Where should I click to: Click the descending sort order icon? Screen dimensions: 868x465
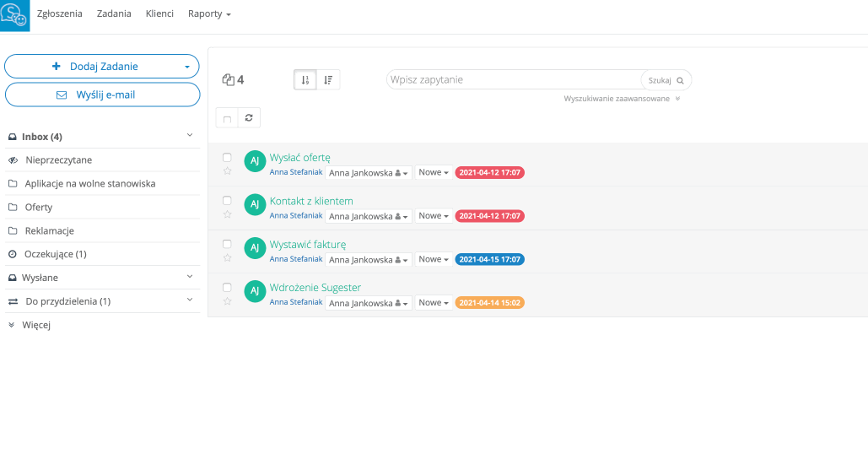coord(328,80)
